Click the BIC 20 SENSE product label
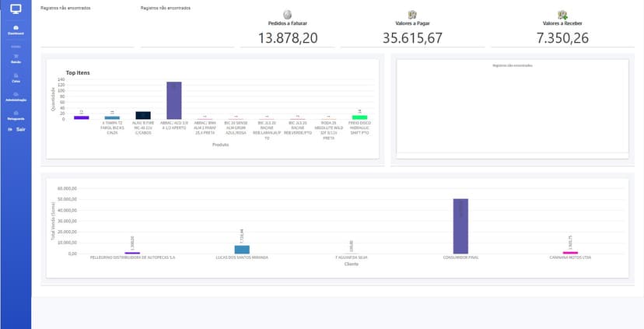The image size is (644, 329). 236,128
